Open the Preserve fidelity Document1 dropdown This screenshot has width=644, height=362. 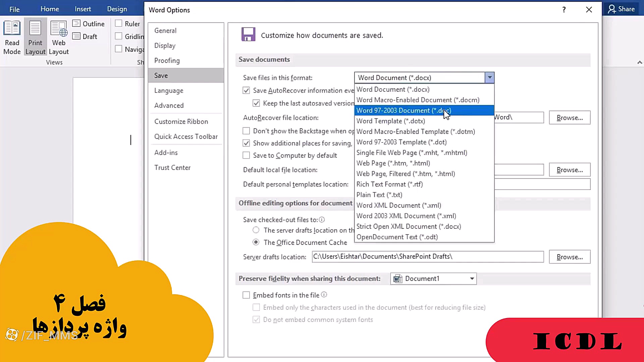coord(433,279)
